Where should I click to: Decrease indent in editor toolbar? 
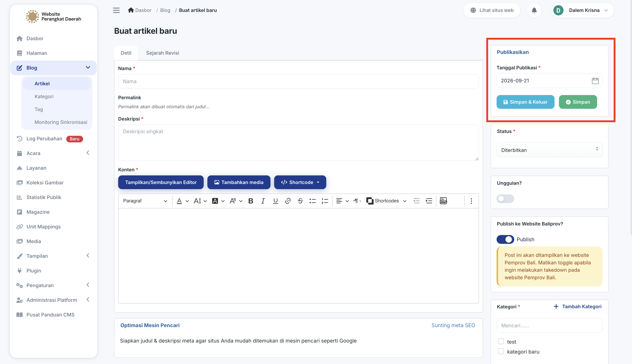tap(417, 201)
